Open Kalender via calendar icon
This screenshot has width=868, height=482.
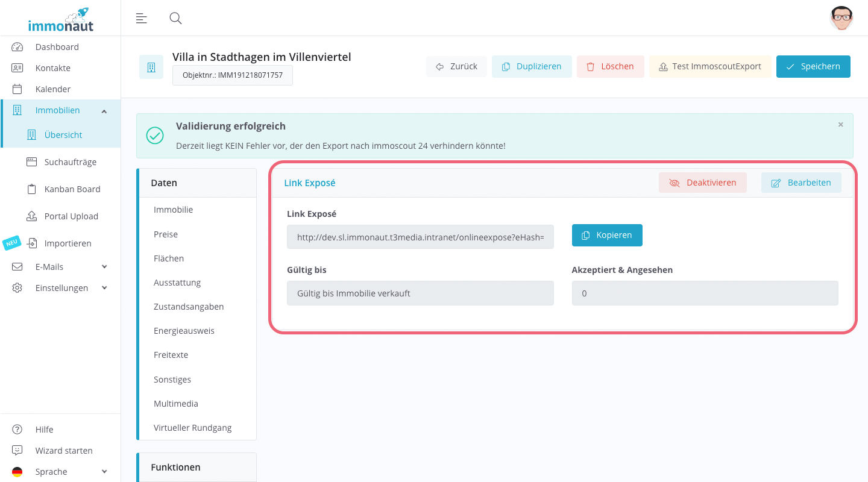(17, 89)
